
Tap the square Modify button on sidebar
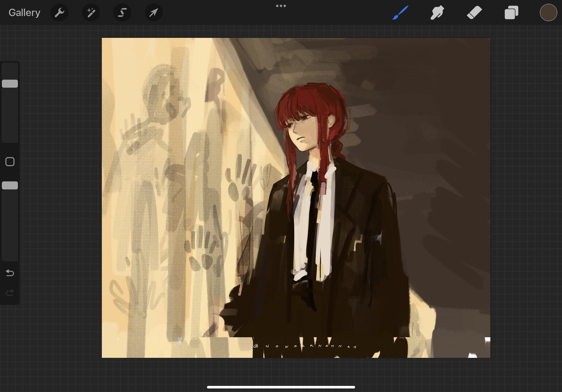[10, 162]
